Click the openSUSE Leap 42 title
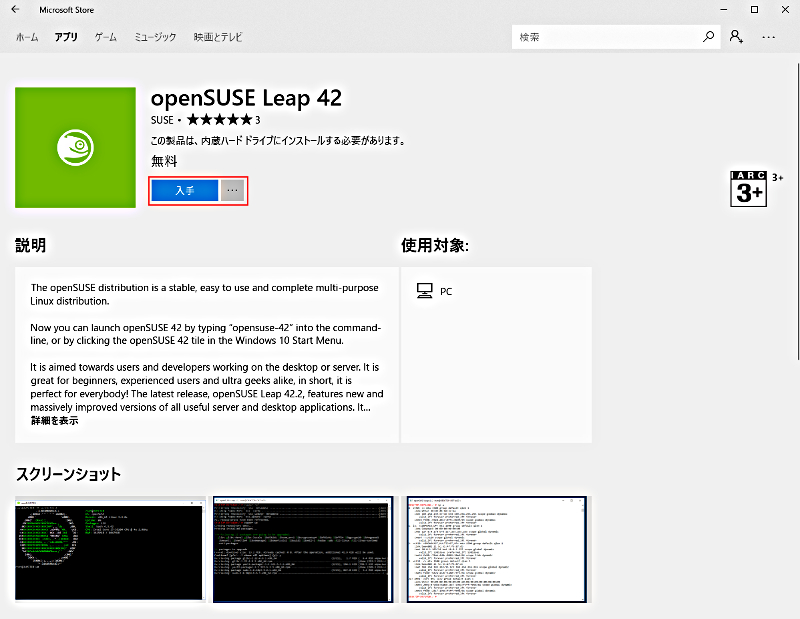Screen dimensions: 800x619 (246, 98)
